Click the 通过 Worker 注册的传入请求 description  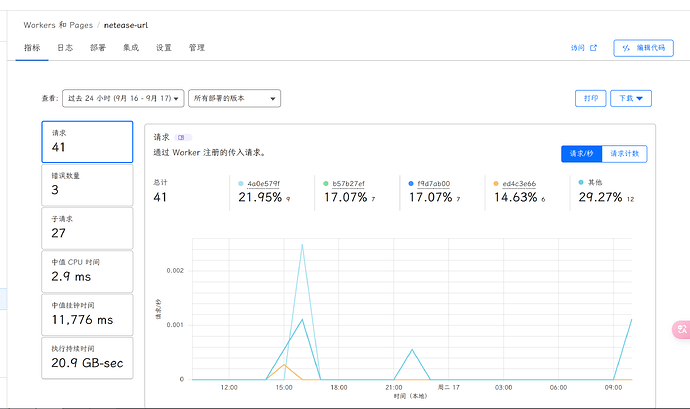(209, 153)
